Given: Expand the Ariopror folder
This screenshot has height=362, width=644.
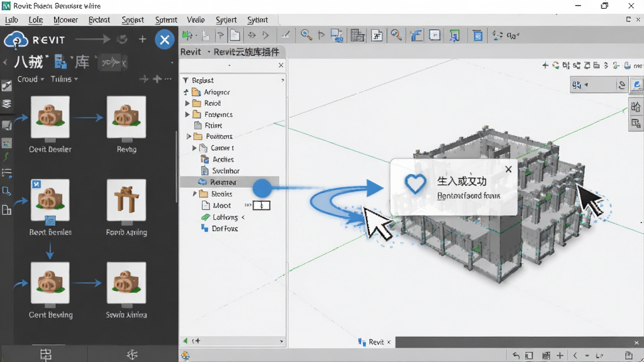Looking at the screenshot, I should 186,92.
